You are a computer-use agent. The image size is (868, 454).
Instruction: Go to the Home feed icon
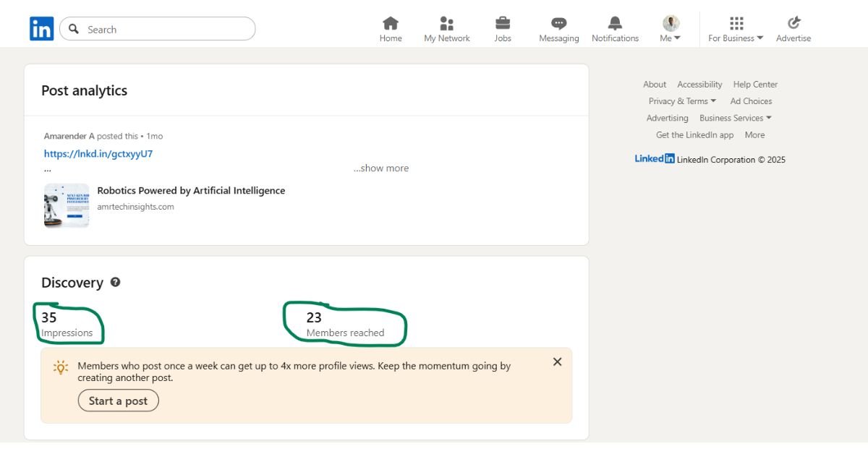[391, 24]
